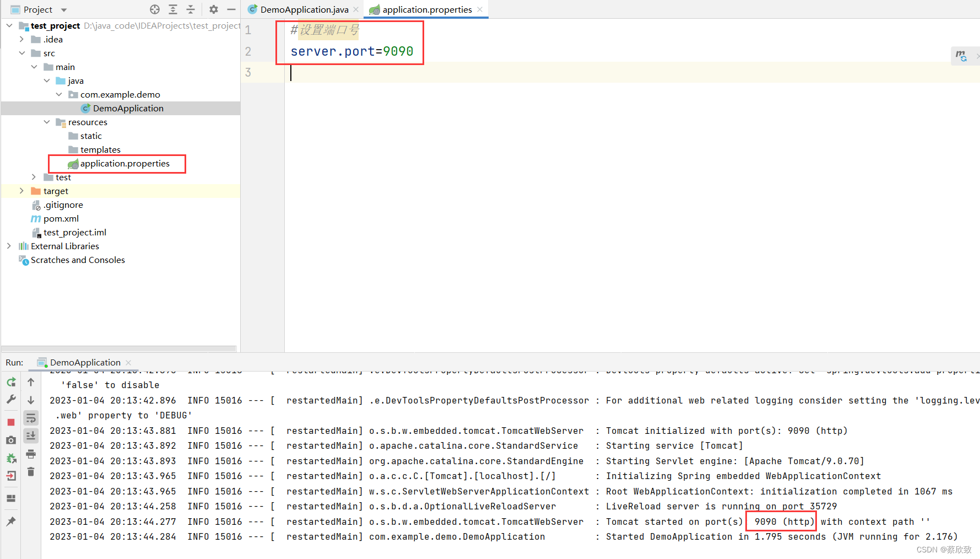980x559 pixels.
Task: Click the up arrow in Run console toolbar
Action: point(31,381)
